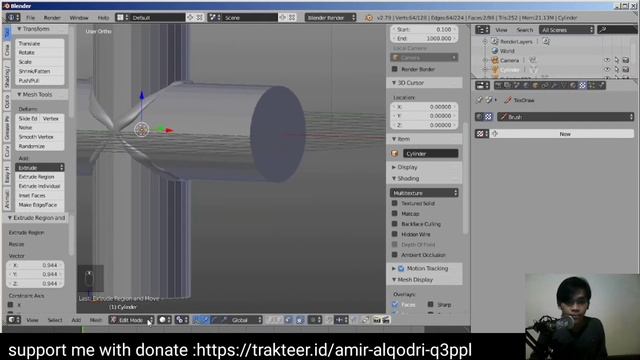Toggle Cylinder visibility eye in outliner
Screen dimensions: 640x360
pos(607,69)
